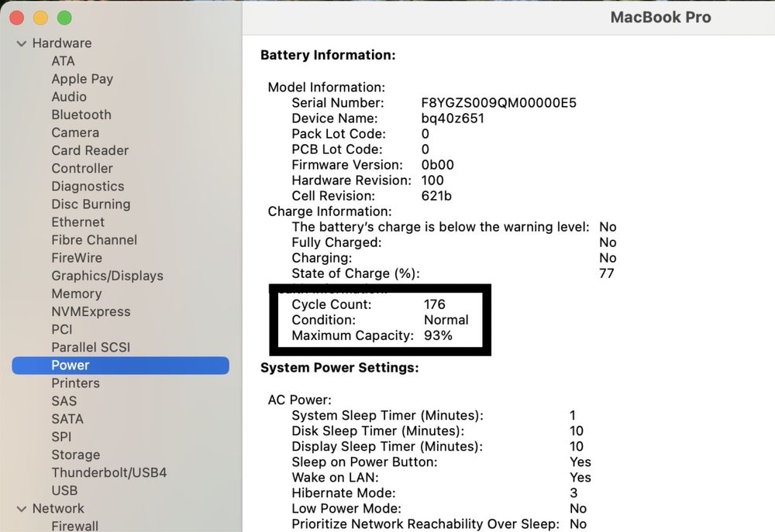This screenshot has height=532, width=775.
Task: Select ATA in the sidebar
Action: coord(64,61)
